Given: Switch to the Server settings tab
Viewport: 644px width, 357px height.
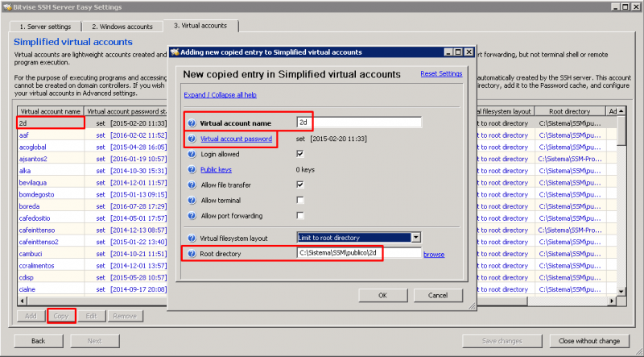Looking at the screenshot, I should pos(45,27).
